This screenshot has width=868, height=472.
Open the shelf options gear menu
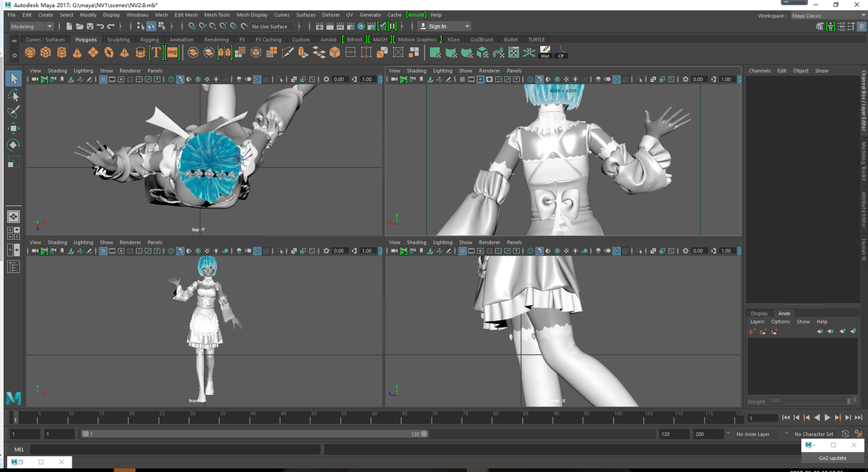(x=14, y=55)
